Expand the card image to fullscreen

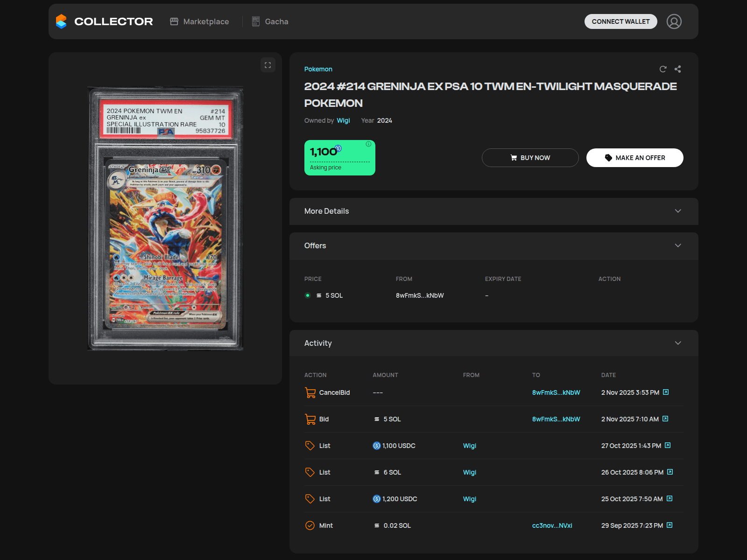pyautogui.click(x=268, y=65)
